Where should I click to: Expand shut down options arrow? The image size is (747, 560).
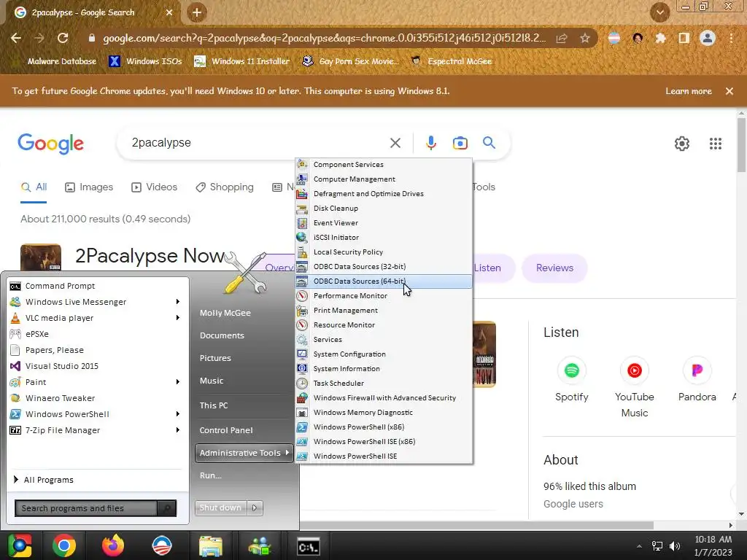255,507
